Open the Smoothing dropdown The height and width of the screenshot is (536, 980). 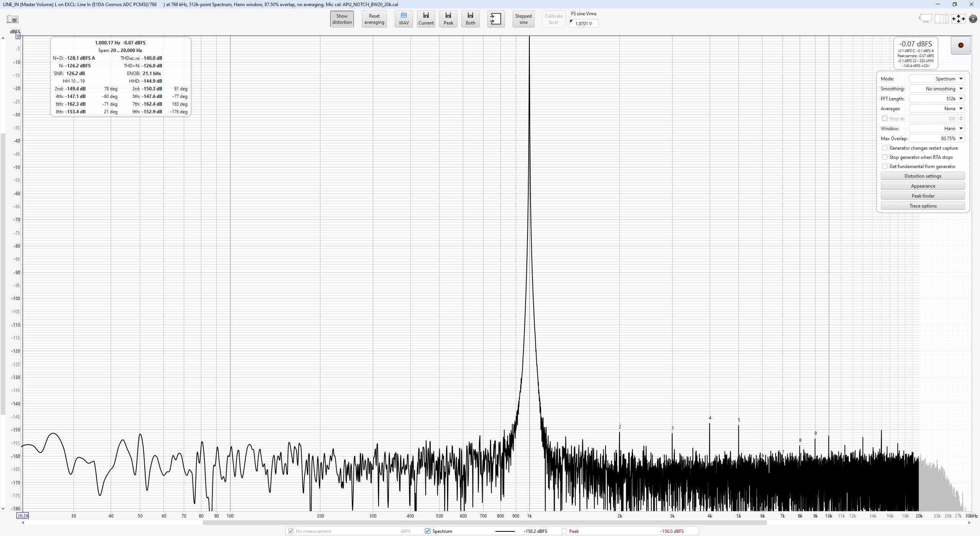[937, 88]
